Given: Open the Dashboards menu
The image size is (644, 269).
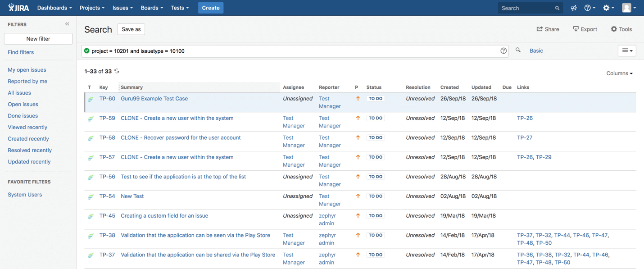Looking at the screenshot, I should 54,8.
